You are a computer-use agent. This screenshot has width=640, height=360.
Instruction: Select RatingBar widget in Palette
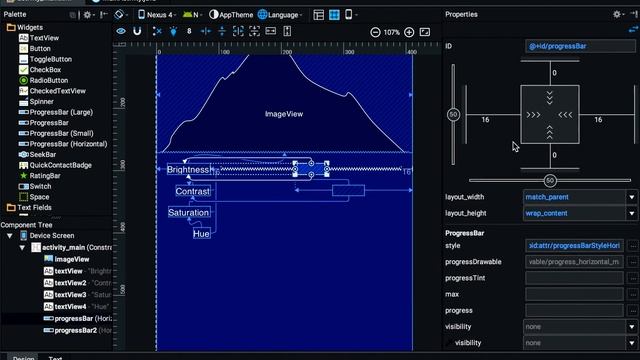(x=40, y=176)
